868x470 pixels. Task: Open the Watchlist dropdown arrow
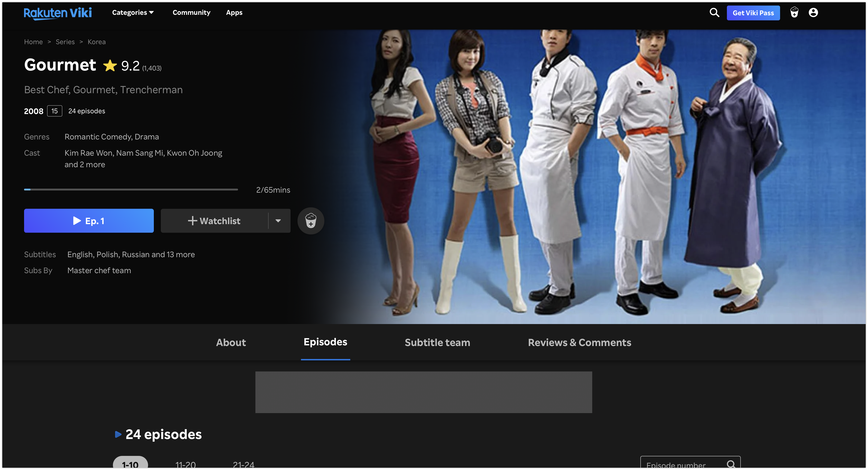(x=278, y=221)
